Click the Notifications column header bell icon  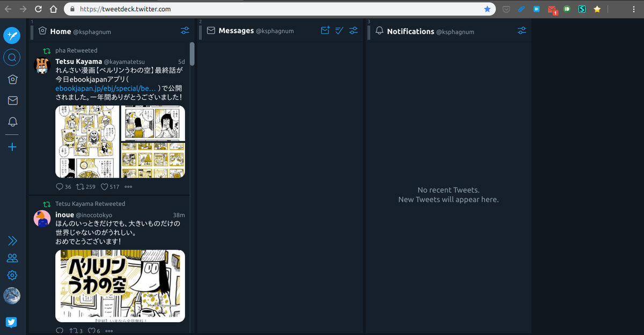point(379,31)
